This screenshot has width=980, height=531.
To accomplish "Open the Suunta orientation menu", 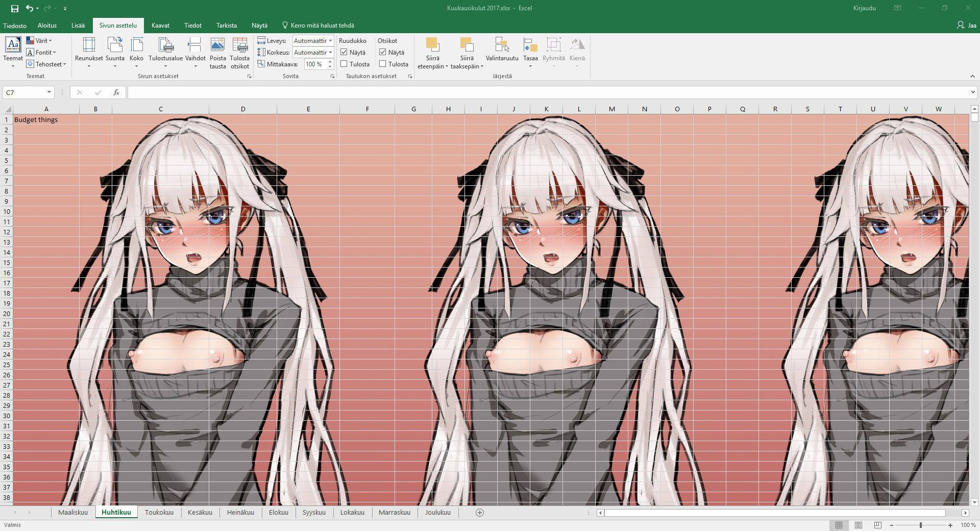I will coord(115,52).
